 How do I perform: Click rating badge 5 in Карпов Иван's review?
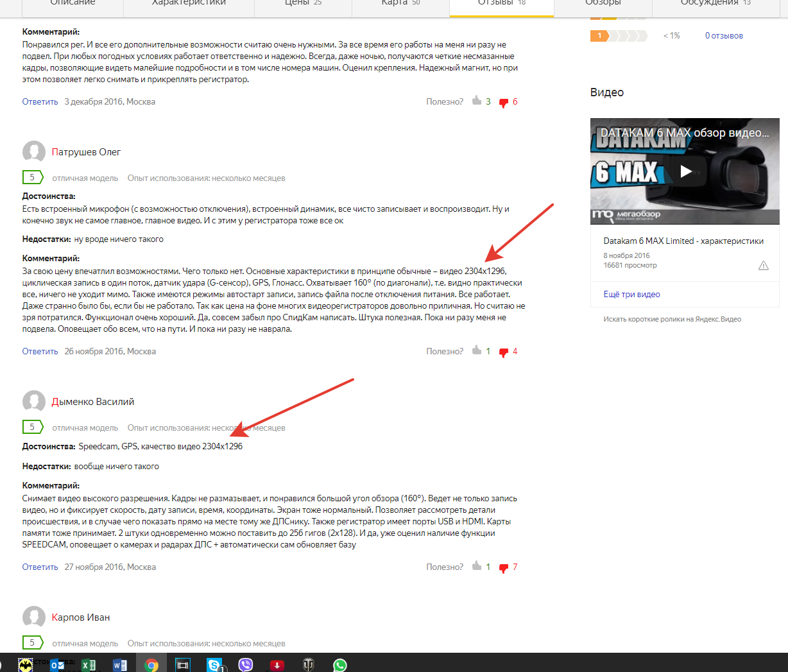[33, 643]
